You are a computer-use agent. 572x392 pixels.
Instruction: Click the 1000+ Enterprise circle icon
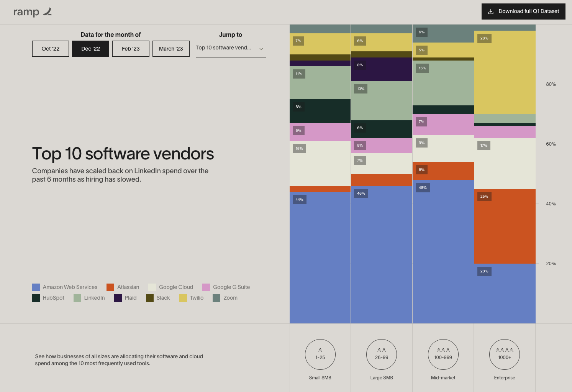[x=505, y=354]
